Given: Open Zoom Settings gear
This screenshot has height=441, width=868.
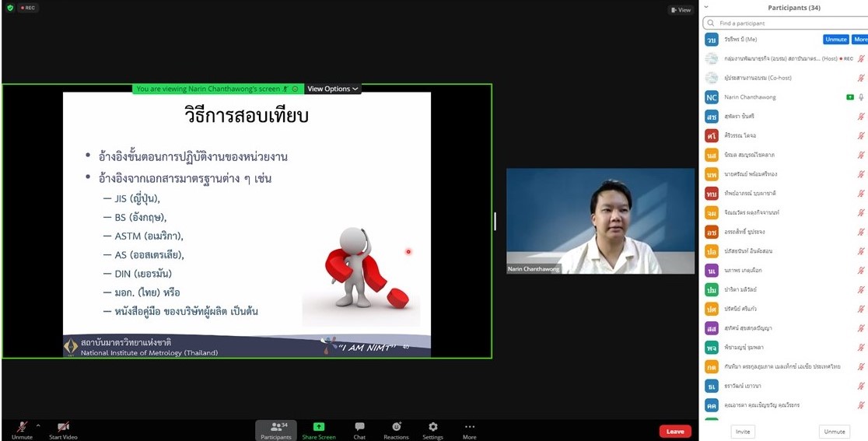Looking at the screenshot, I should [x=432, y=430].
